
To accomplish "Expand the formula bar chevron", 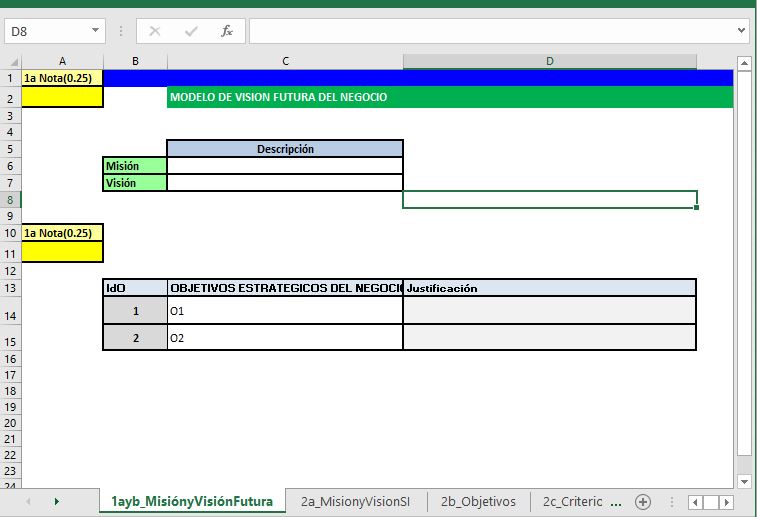I will (x=742, y=30).
